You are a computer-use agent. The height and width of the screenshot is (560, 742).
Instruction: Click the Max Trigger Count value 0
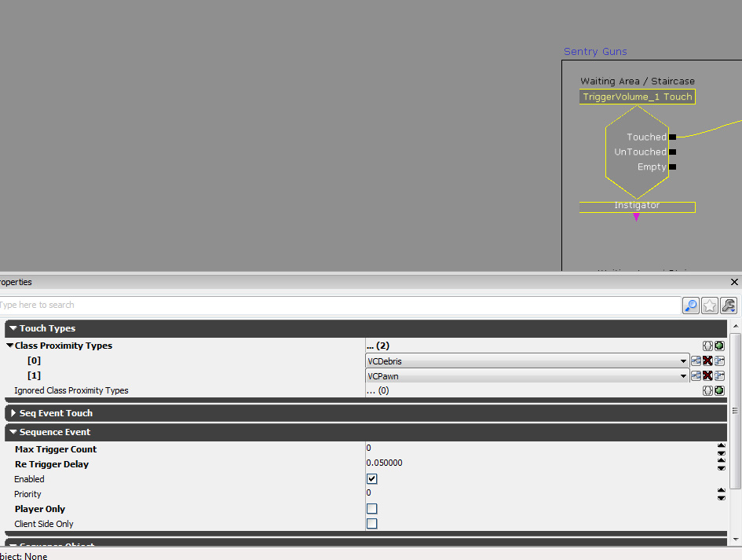tap(368, 448)
